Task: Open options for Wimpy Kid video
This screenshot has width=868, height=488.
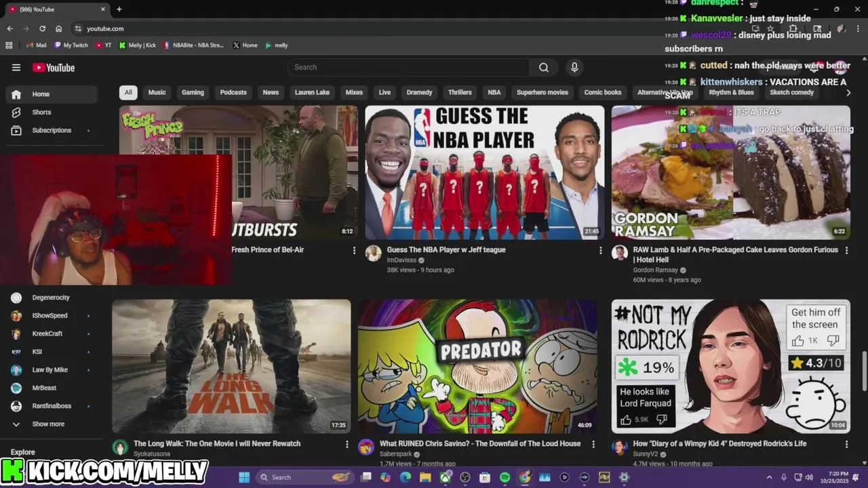Action: 846,444
